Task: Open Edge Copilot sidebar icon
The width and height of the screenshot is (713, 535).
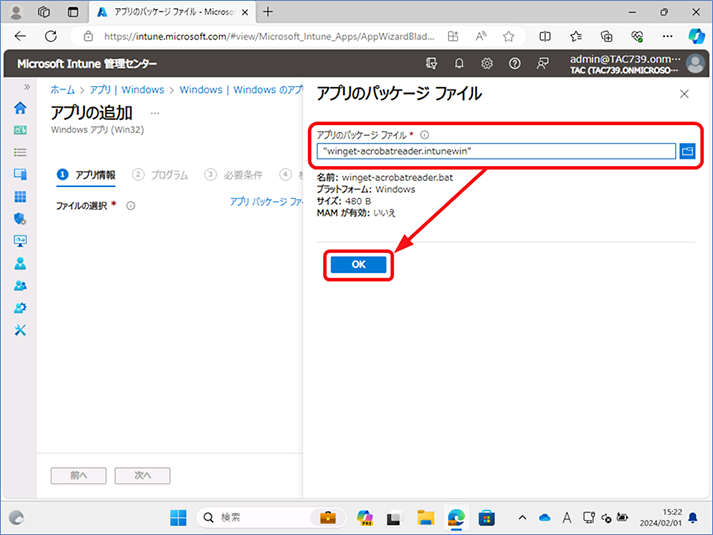Action: pos(696,36)
